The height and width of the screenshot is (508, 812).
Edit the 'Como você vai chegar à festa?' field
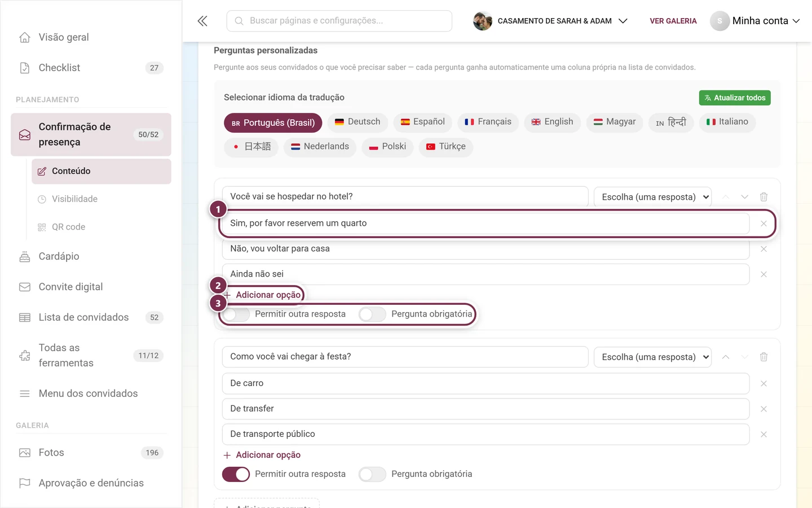[x=405, y=357]
